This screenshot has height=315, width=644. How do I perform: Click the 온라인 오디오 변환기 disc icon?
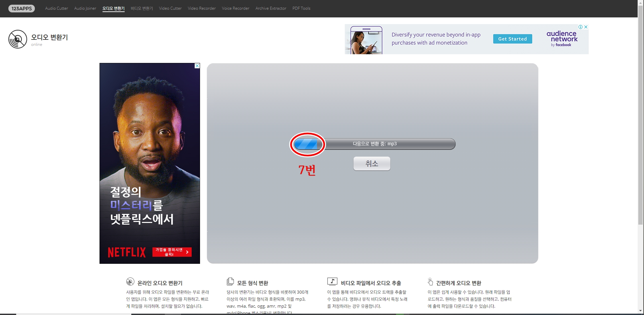point(130,282)
